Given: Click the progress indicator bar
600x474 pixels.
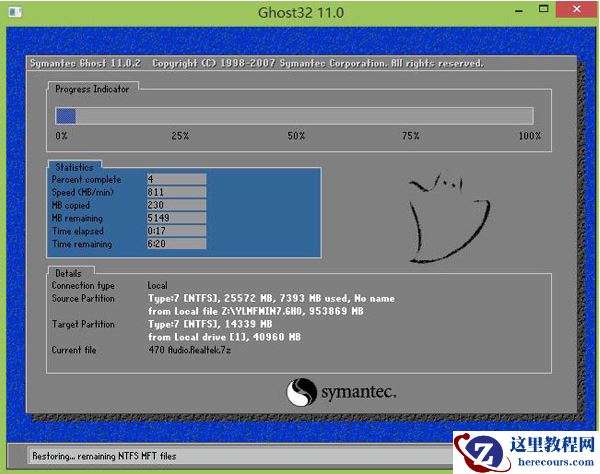Looking at the screenshot, I should 294,116.
